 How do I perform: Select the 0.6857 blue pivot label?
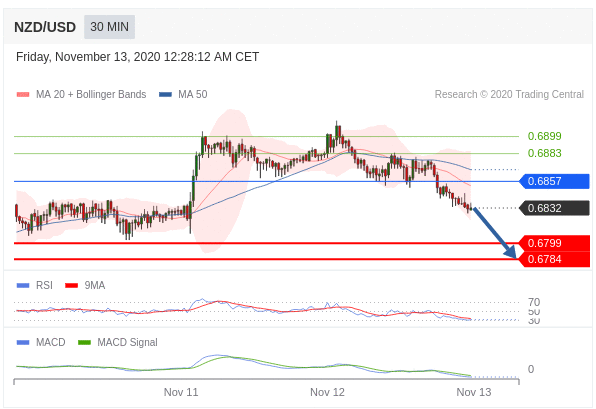554,181
